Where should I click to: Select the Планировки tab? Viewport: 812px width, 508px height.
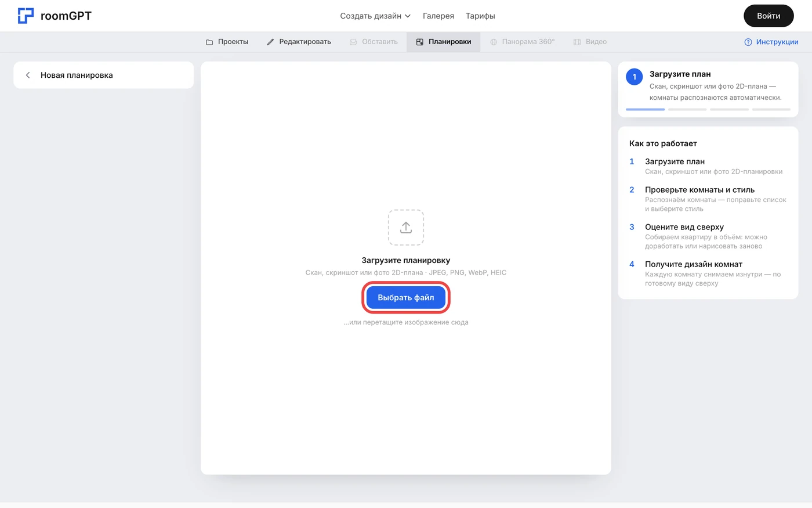coord(444,42)
